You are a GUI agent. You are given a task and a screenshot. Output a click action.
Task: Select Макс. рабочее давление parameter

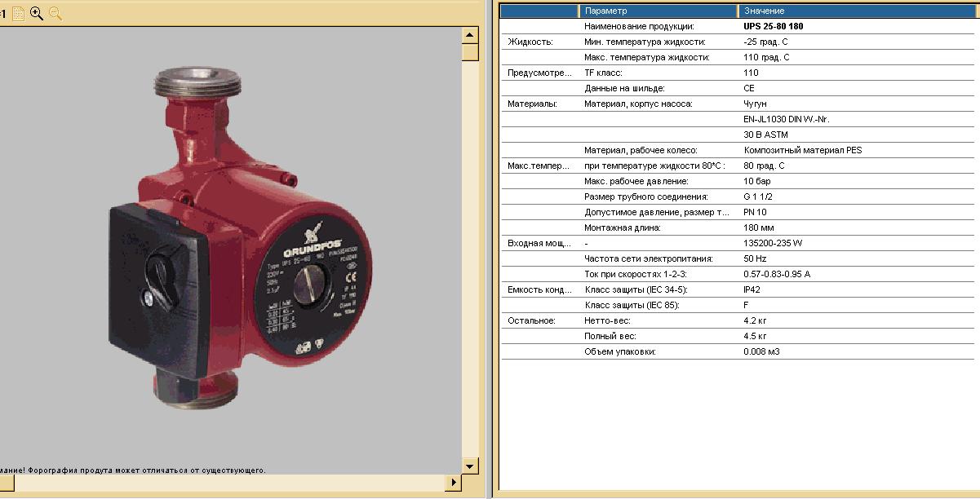tap(636, 181)
